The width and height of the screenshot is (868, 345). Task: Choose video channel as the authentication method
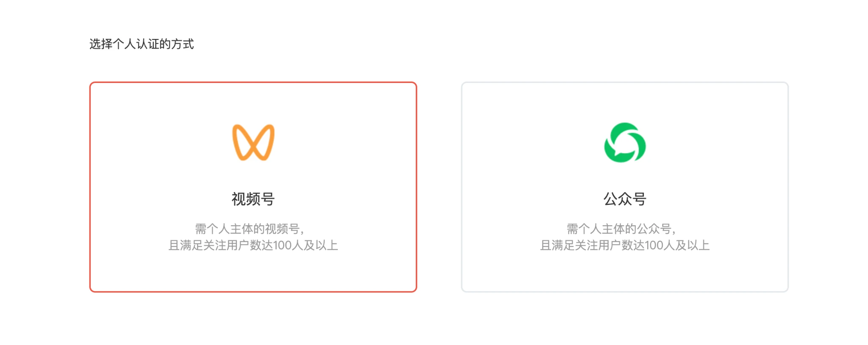coord(253,187)
